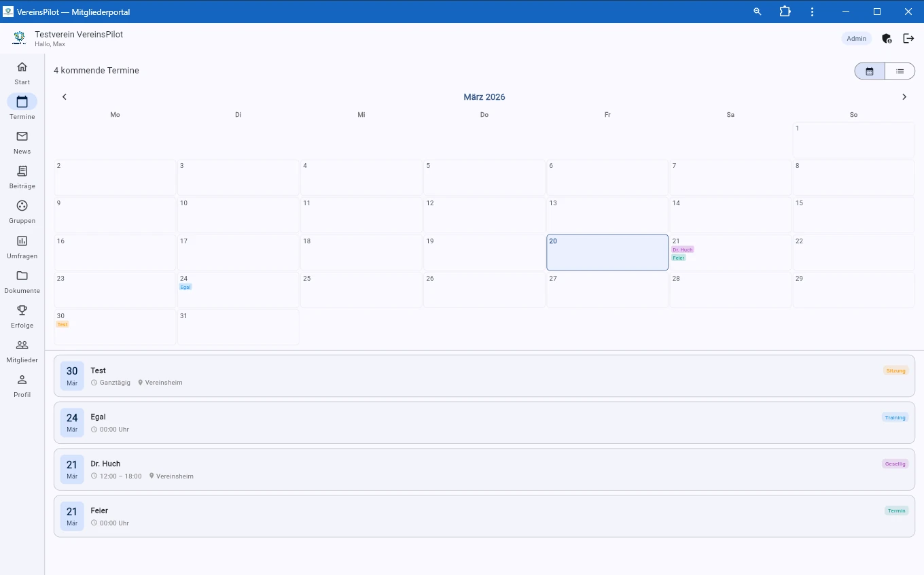
Task: Click the logout icon in header
Action: click(x=908, y=39)
